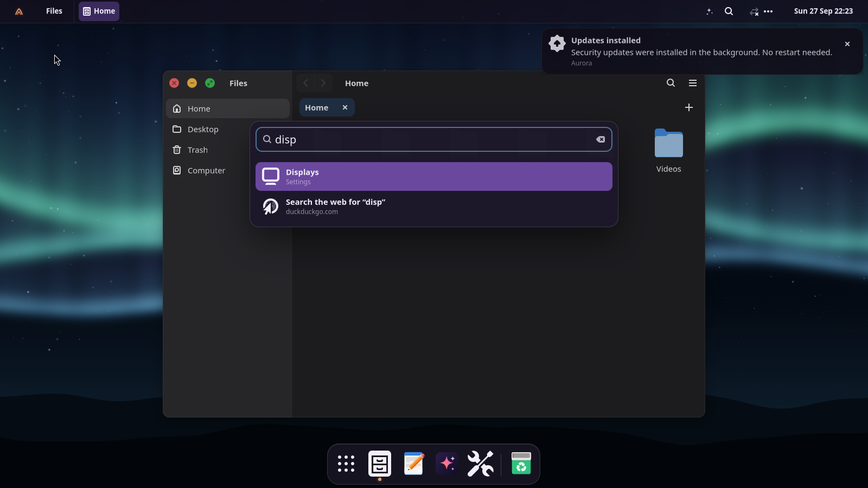Switch to the Home tab in Files
This screenshot has width=868, height=488.
coord(327,107)
